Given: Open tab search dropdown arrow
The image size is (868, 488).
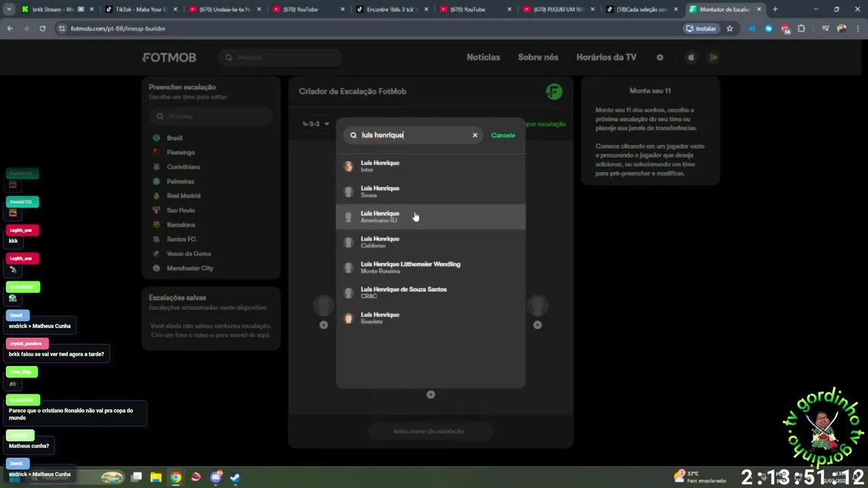Looking at the screenshot, I should tap(9, 9).
